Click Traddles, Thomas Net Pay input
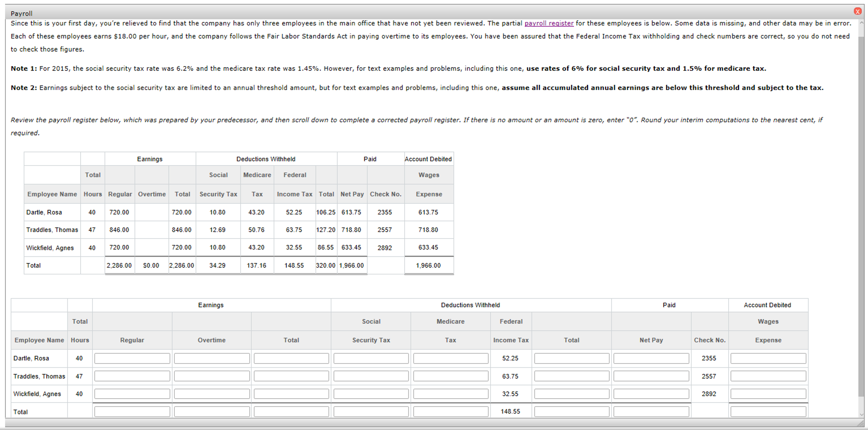This screenshot has height=430, width=868. (651, 376)
